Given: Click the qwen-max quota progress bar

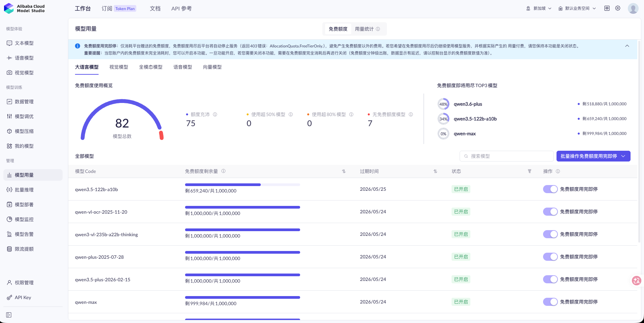Looking at the screenshot, I should [x=243, y=297].
